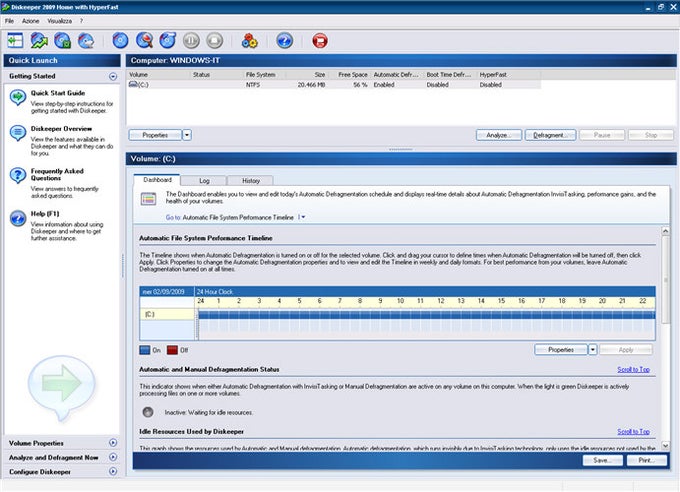Open the Azione menu

tap(30, 20)
